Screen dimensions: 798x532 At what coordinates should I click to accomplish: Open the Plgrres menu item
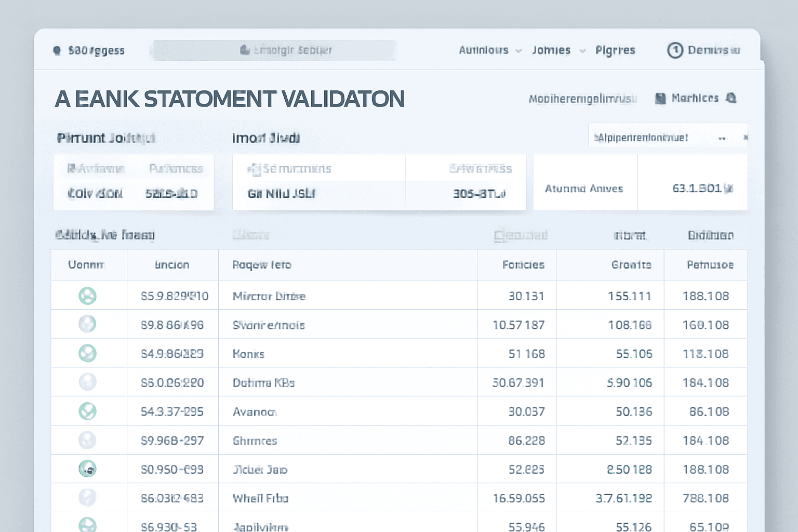point(615,50)
